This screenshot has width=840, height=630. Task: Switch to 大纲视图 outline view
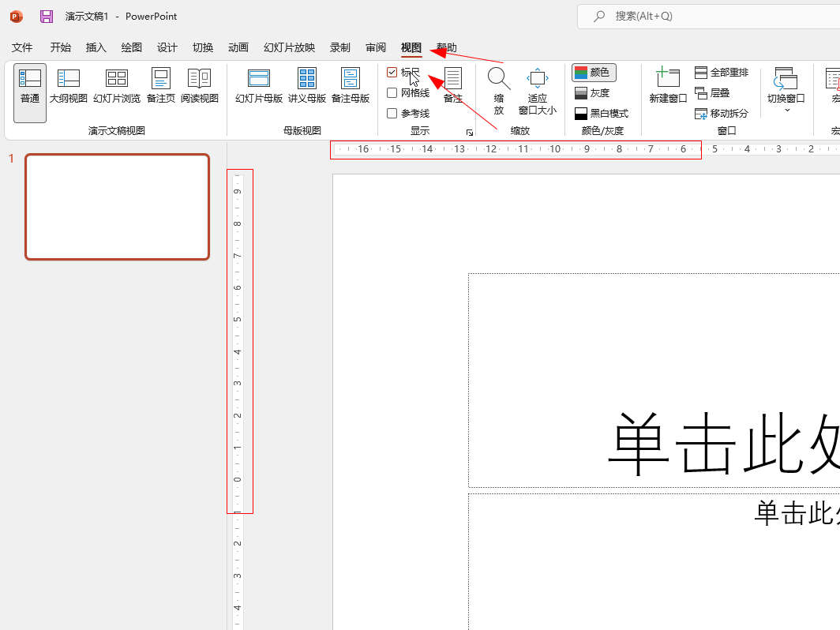pyautogui.click(x=69, y=85)
